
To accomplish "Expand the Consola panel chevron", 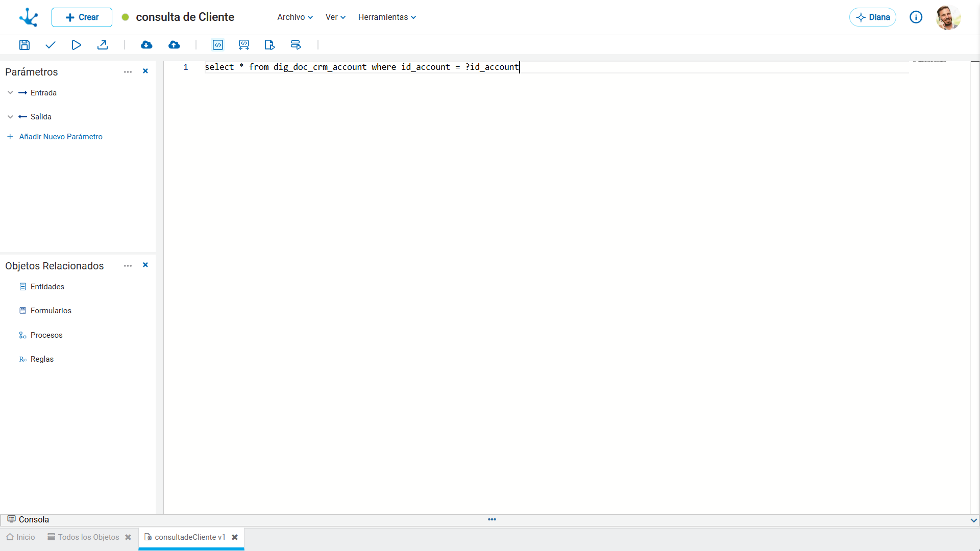I will (974, 520).
